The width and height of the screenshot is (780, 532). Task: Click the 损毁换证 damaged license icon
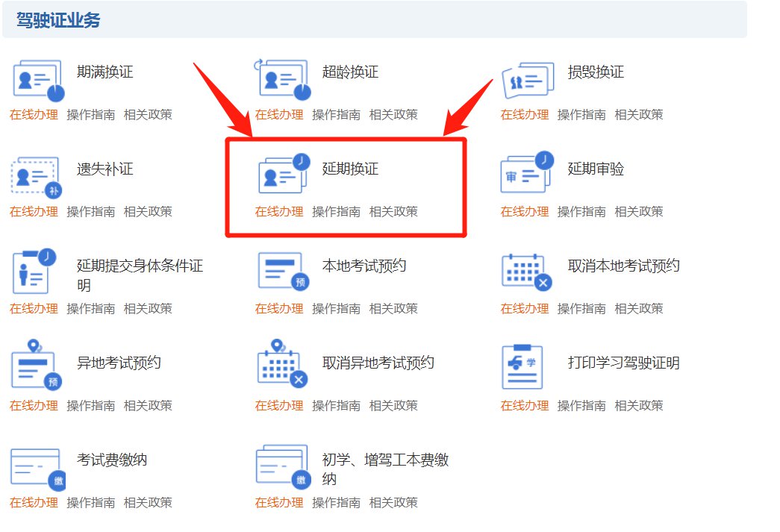click(527, 80)
